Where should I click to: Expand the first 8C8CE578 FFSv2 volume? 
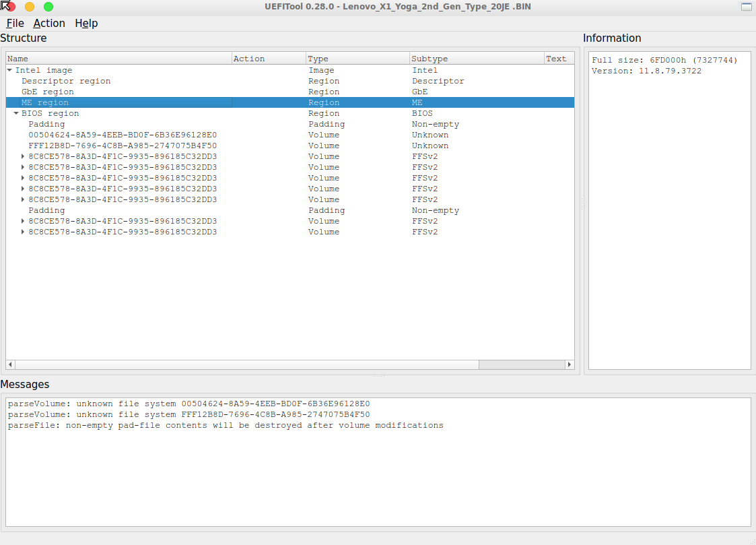23,156
